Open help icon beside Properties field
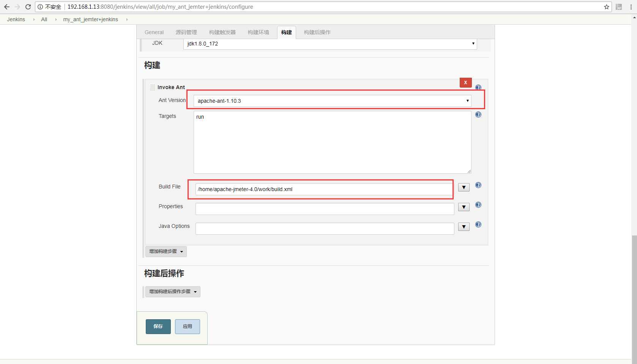The width and height of the screenshot is (637, 364). tap(478, 205)
